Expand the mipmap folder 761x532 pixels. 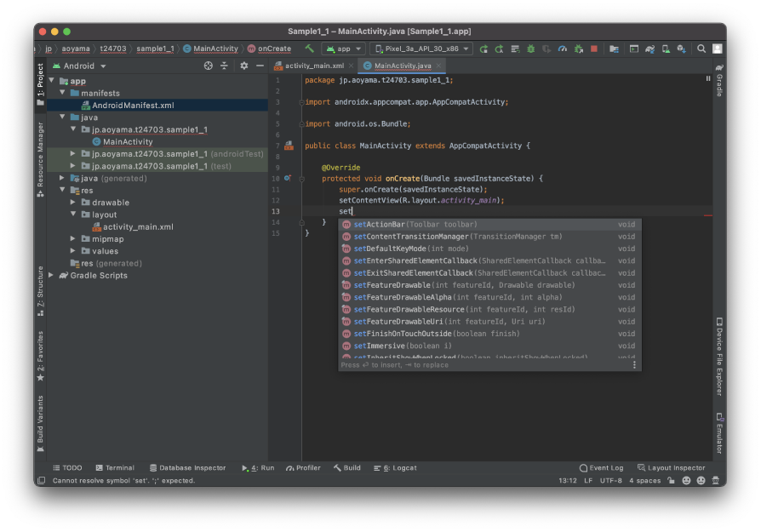pos(73,238)
